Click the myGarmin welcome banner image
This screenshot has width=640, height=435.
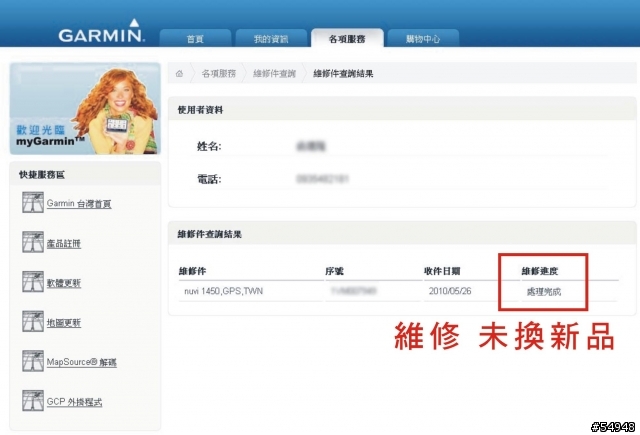point(85,109)
